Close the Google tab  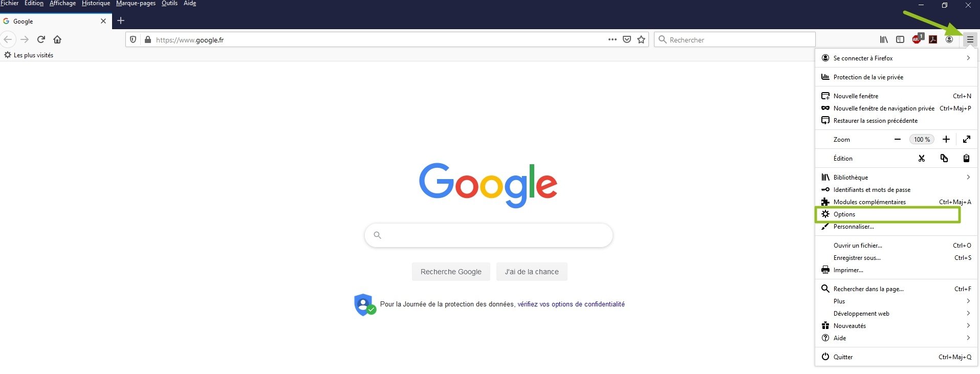click(103, 21)
